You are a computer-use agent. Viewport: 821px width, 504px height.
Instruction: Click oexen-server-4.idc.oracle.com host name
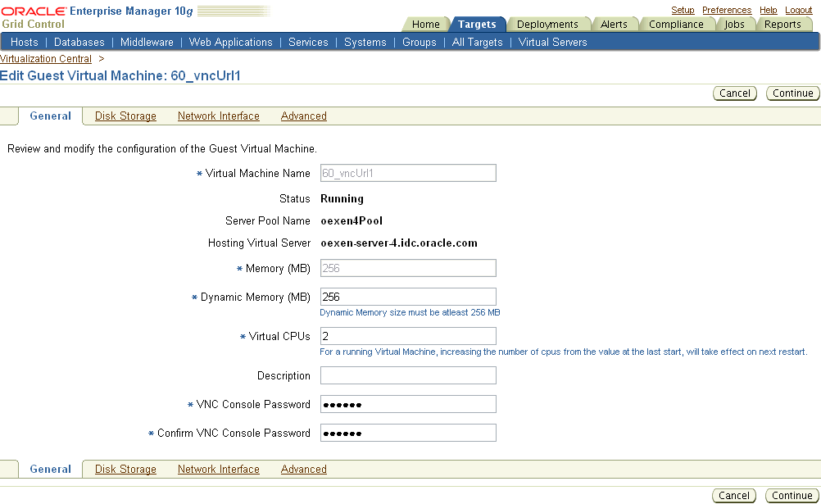(x=399, y=243)
